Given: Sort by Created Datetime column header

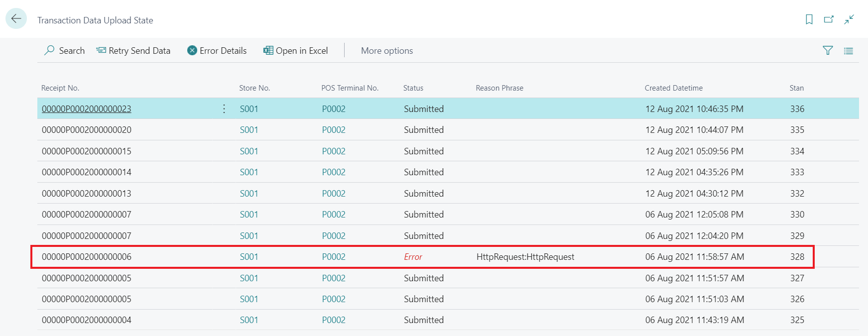Looking at the screenshot, I should 673,88.
